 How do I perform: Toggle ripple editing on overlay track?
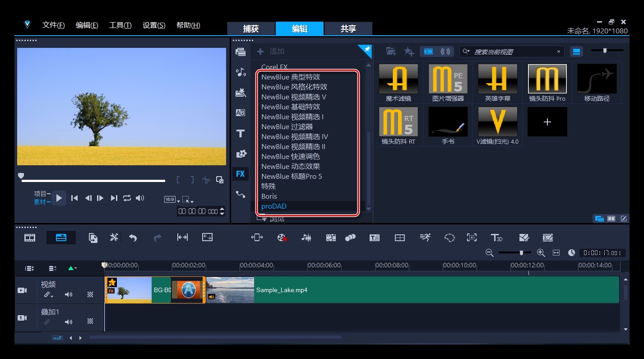(47, 322)
